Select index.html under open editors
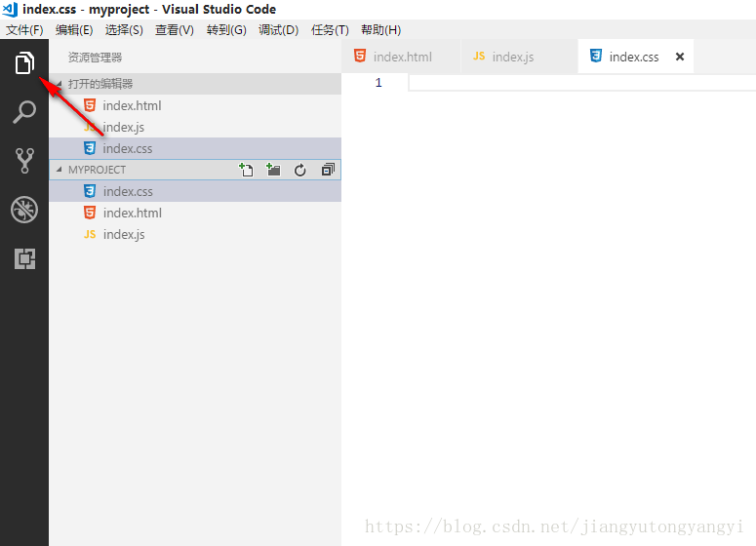Viewport: 756px width, 546px height. [x=195, y=105]
